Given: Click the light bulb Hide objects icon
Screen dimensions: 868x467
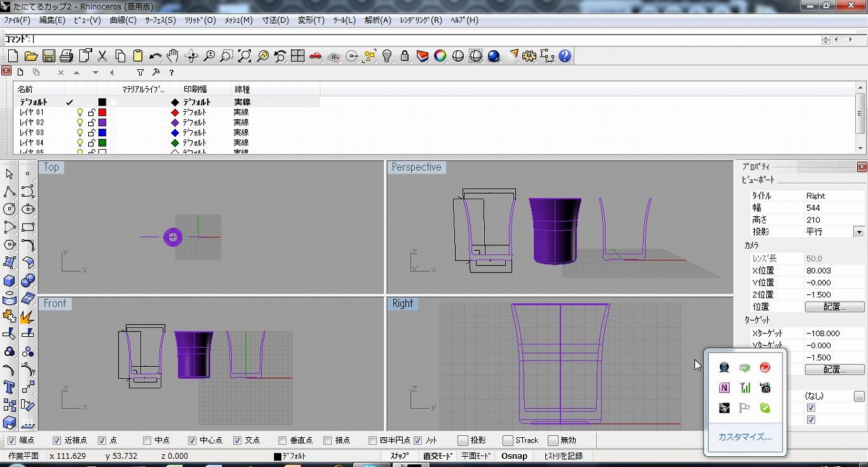Looking at the screenshot, I should tap(387, 56).
